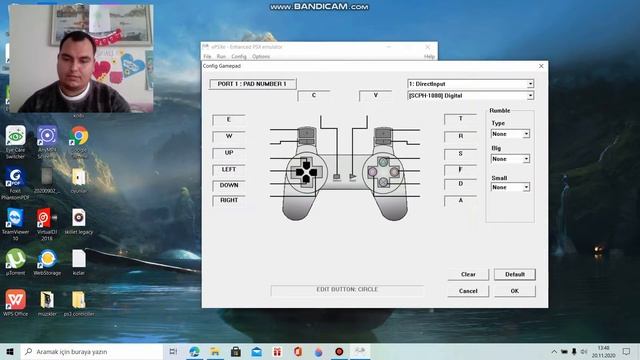Open Rumble Big motor dropdown
Viewport: 640px width, 360px height.
pos(510,159)
